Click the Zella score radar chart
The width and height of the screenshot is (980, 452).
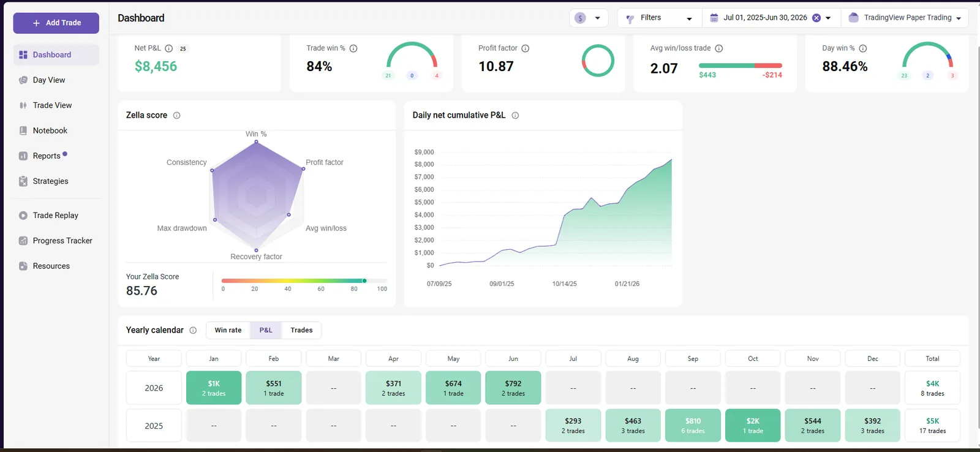257,196
